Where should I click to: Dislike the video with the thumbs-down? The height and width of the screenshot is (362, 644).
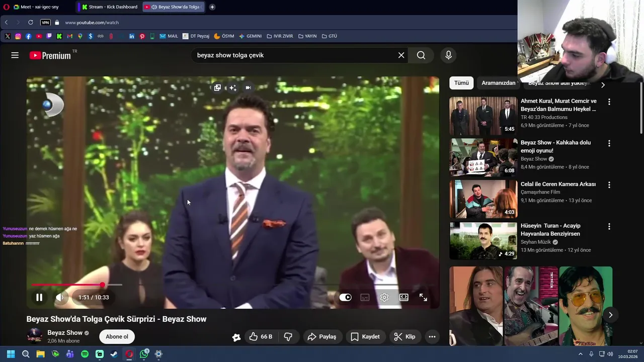point(288,337)
